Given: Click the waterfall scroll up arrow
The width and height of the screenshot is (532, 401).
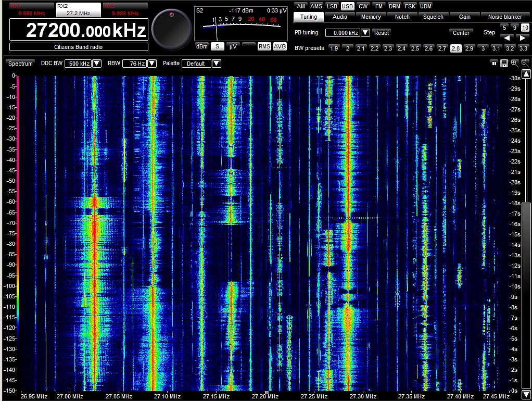Looking at the screenshot, I should click(x=526, y=74).
